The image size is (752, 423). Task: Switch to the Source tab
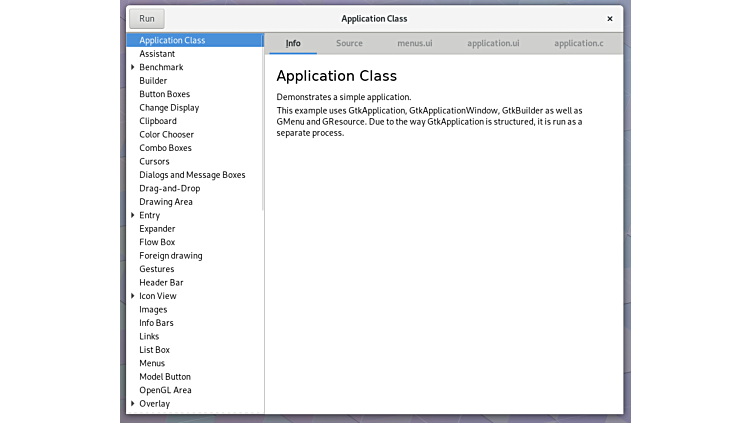click(349, 44)
